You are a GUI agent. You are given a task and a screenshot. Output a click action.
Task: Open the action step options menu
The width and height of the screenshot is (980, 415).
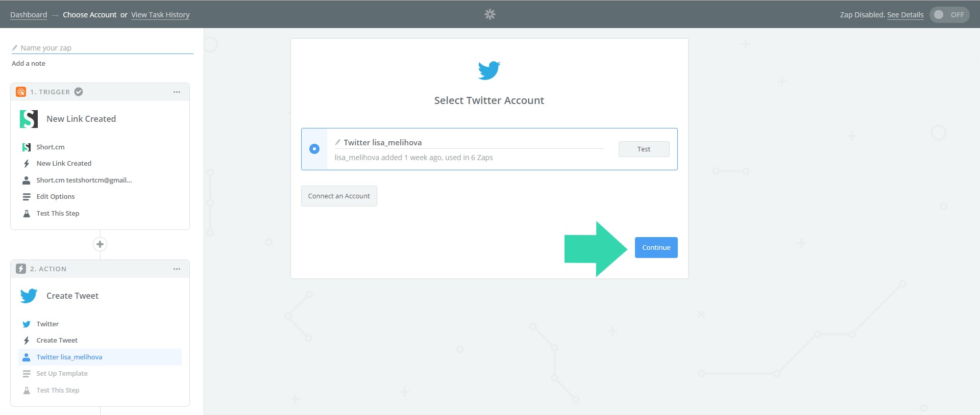177,269
